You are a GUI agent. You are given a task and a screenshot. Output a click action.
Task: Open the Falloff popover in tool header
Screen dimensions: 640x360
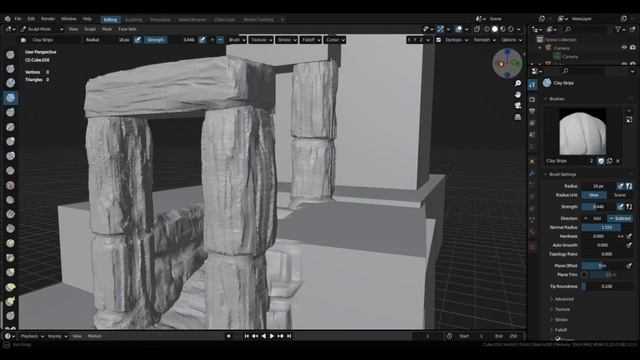(311, 40)
